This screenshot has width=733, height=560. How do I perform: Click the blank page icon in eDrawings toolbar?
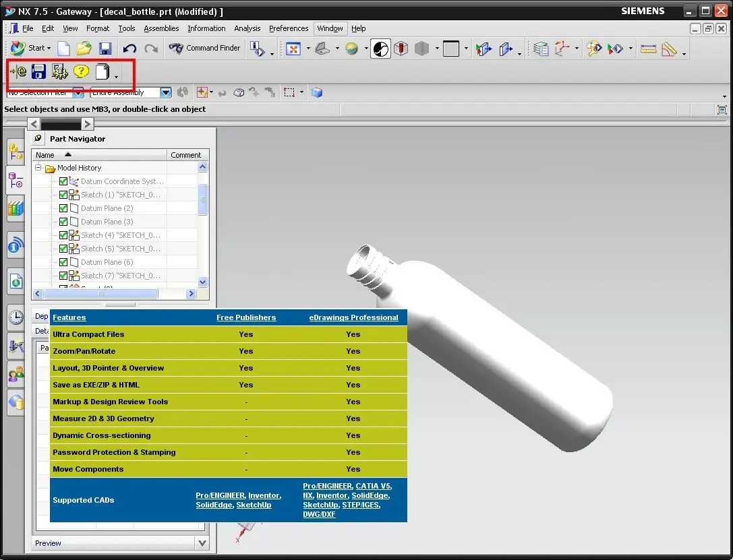(102, 71)
